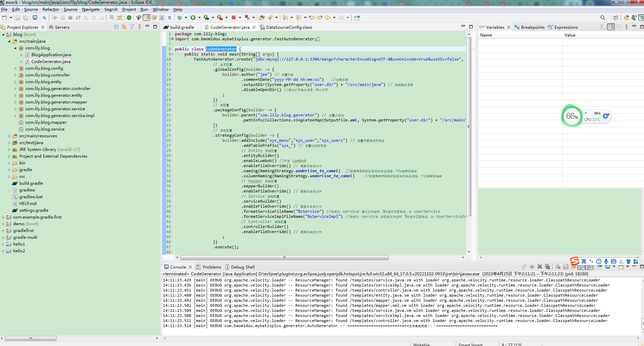Switch to the Expressions tab
Viewport: 644px width, 346px height.
click(563, 27)
